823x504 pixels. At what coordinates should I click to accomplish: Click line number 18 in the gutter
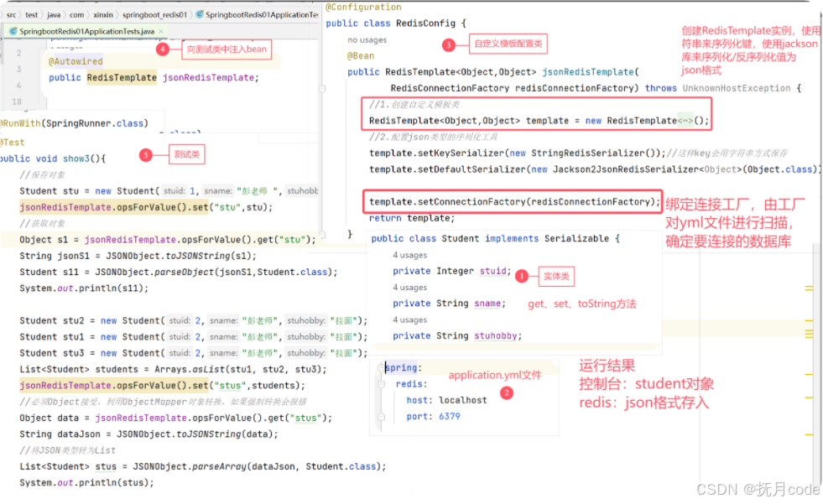[17, 101]
